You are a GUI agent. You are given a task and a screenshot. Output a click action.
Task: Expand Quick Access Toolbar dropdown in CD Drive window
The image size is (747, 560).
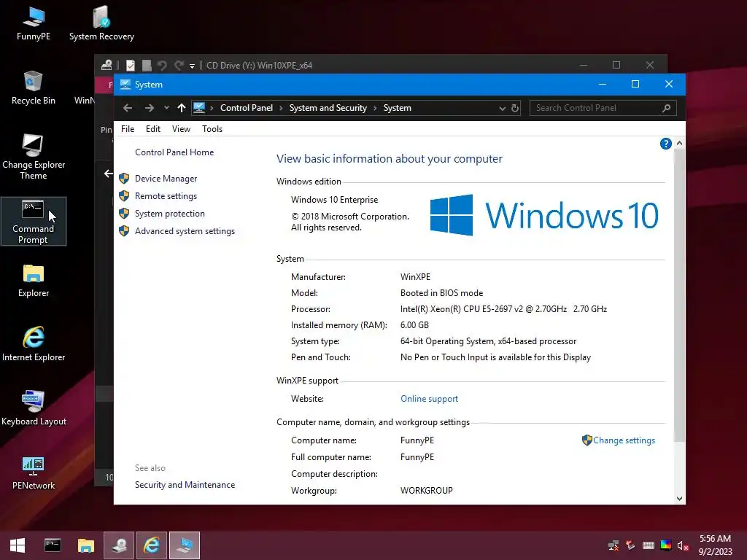192,66
